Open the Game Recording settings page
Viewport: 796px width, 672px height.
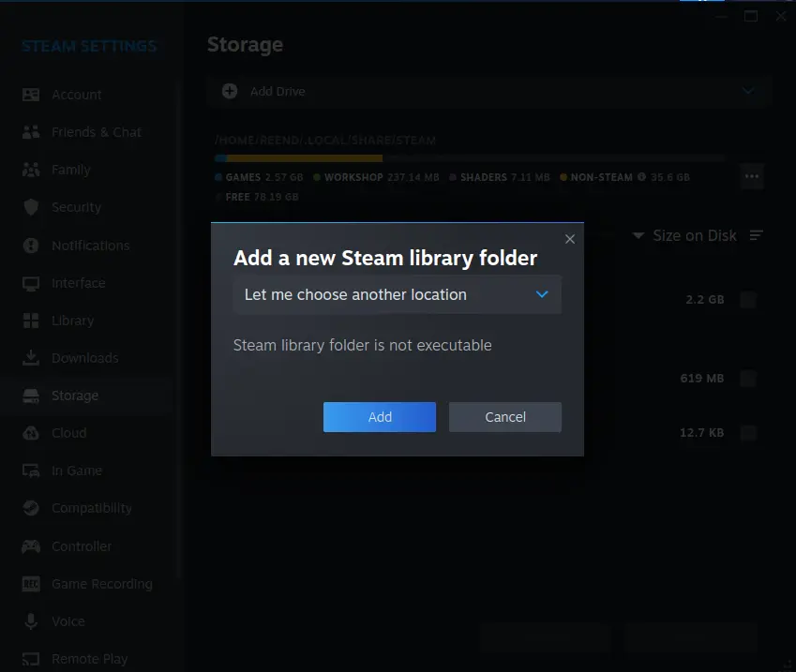click(x=102, y=584)
